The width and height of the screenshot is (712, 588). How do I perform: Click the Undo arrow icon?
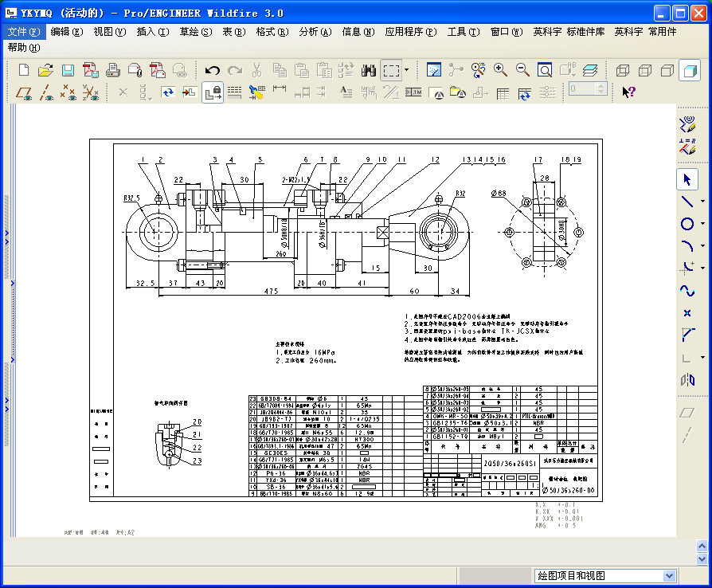pyautogui.click(x=212, y=70)
